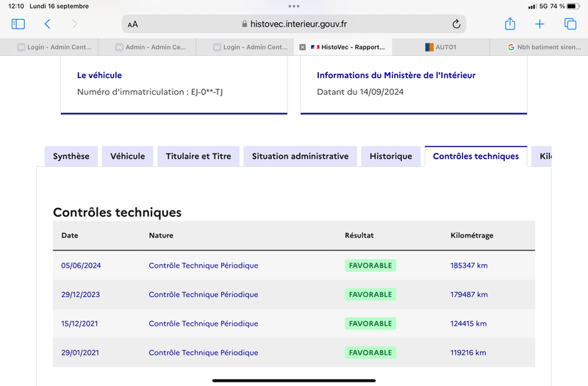This screenshot has width=588, height=386.
Task: Open the Situation administrative tab
Action: pos(301,156)
